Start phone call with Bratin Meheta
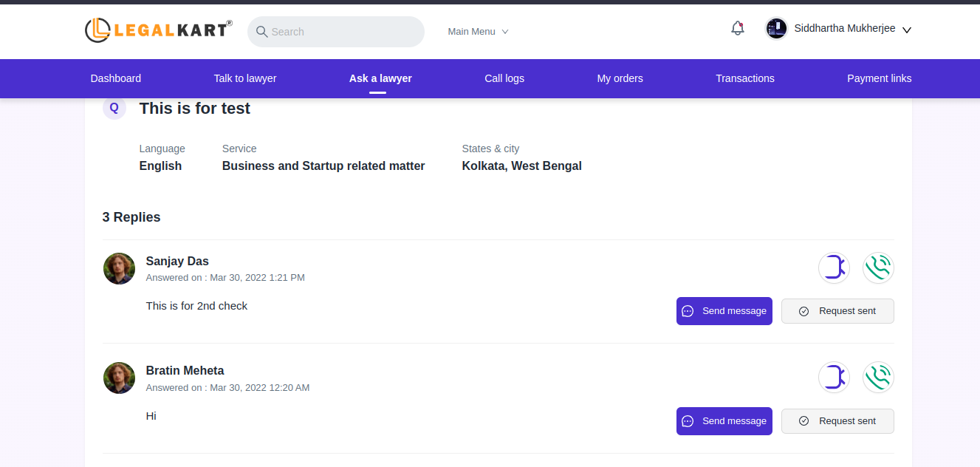This screenshot has width=980, height=467. pyautogui.click(x=878, y=378)
